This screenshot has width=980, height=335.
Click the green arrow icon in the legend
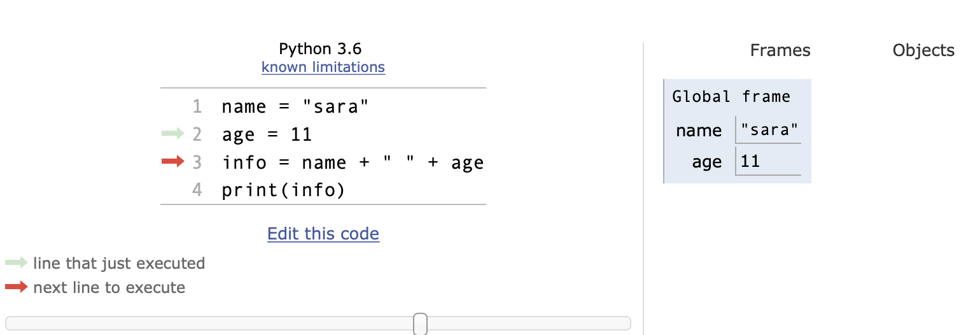point(17,262)
